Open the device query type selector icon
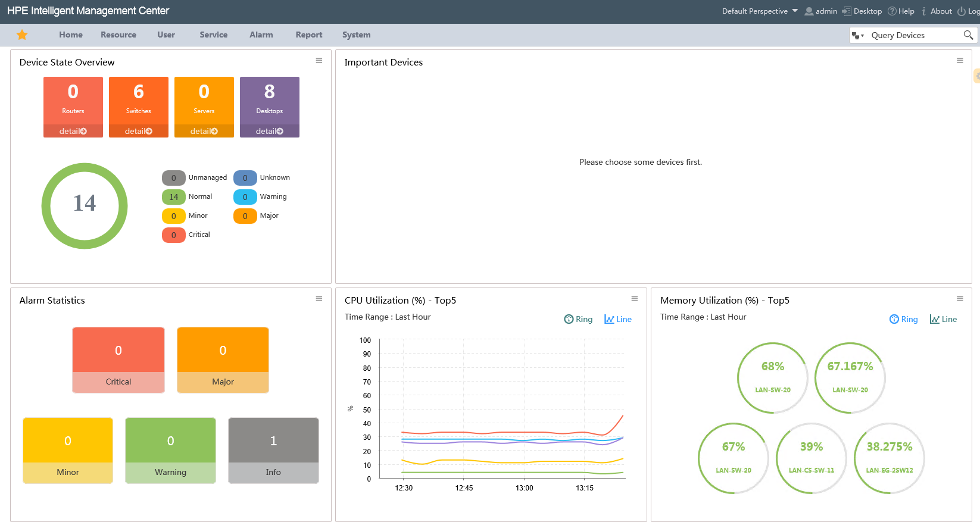The width and height of the screenshot is (980, 525). (x=858, y=36)
